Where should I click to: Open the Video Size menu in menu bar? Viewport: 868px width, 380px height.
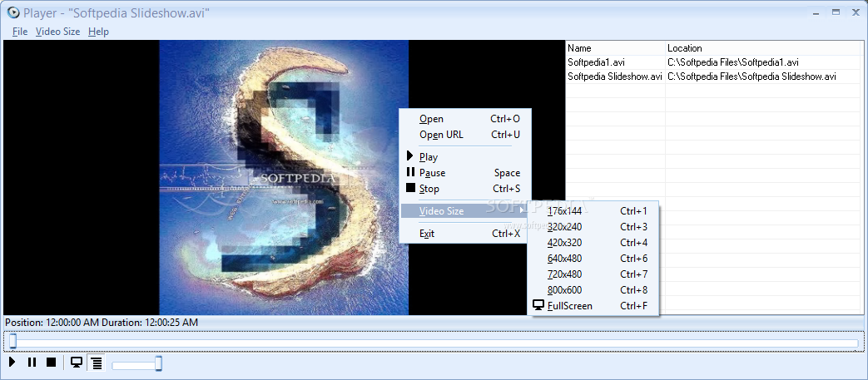tap(57, 32)
